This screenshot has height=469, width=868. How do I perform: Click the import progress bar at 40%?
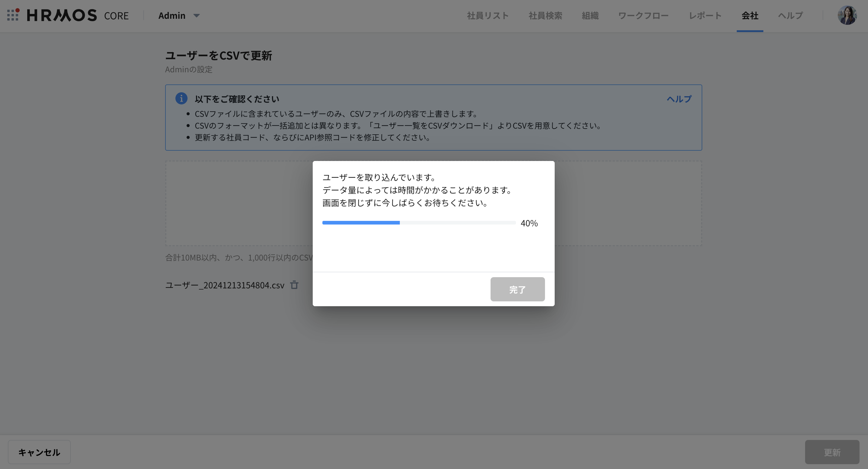[x=419, y=222]
